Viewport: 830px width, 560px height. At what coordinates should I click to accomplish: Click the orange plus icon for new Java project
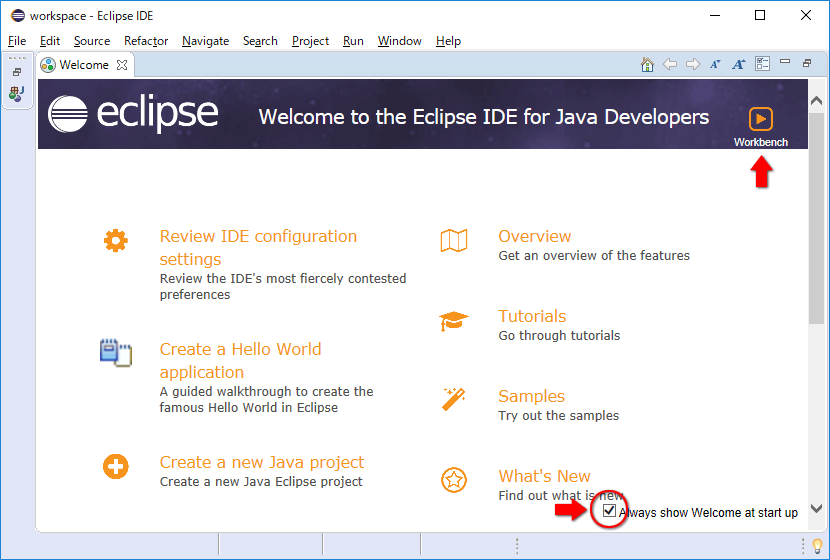pos(115,466)
